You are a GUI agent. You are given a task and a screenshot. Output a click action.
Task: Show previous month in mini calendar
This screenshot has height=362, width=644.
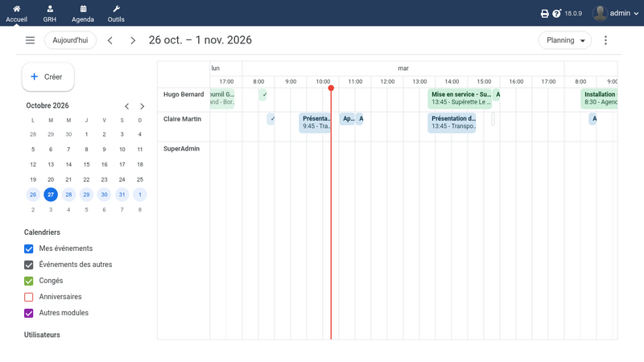pos(127,106)
